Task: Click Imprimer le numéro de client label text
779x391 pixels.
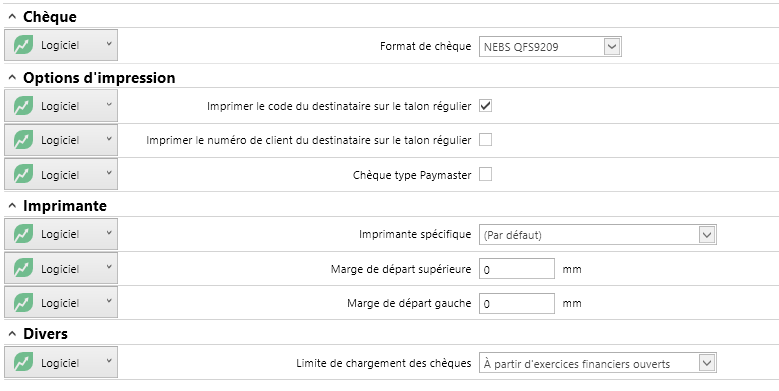Action: 309,141
